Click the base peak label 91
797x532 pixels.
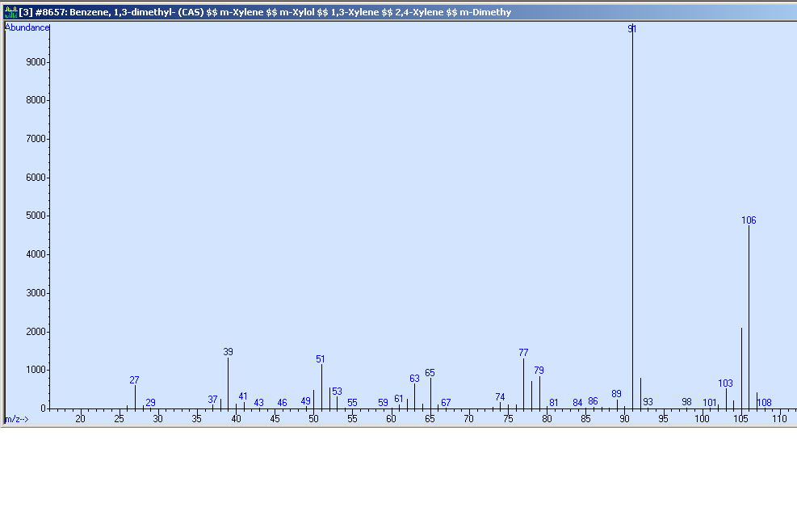point(632,29)
